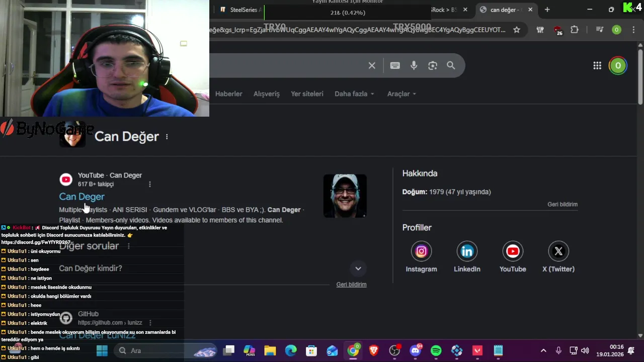This screenshot has width=644, height=362.
Task: Open options for the YouTube result
Action: click(149, 184)
